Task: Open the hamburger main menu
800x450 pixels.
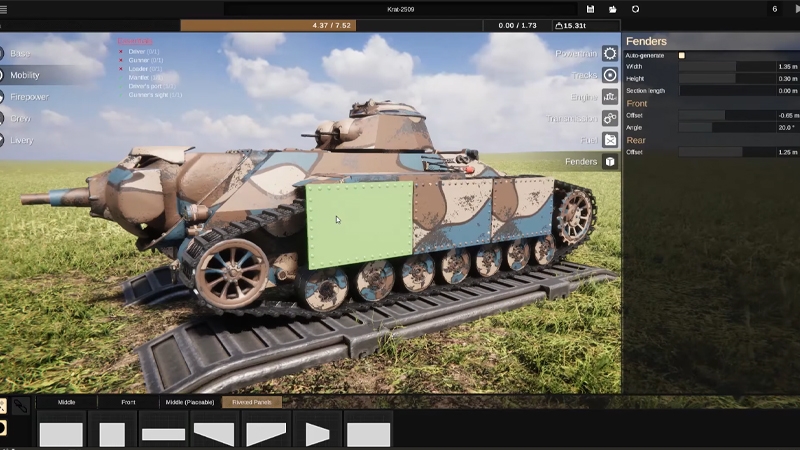Action: (x=4, y=9)
